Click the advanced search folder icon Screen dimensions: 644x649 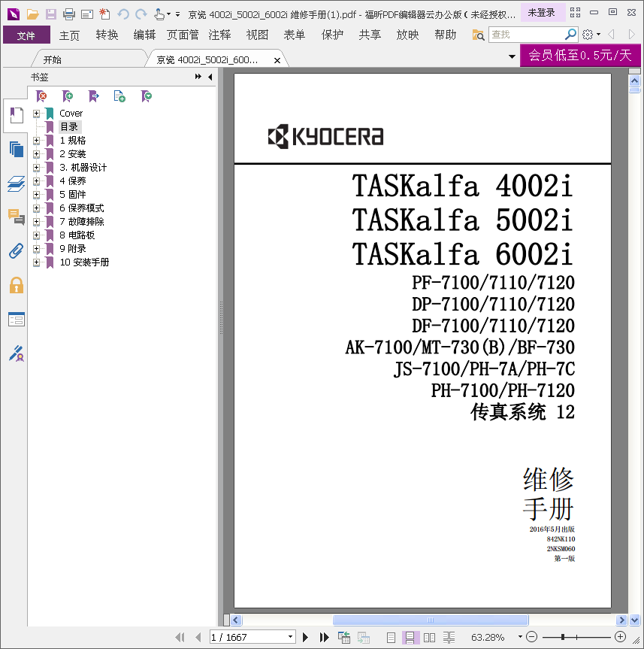478,35
